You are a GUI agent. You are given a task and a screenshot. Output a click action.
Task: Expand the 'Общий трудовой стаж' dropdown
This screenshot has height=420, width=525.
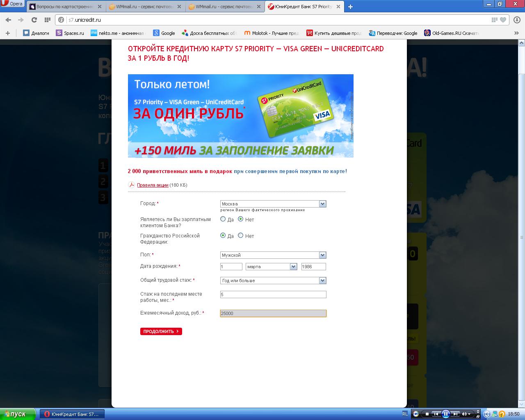click(273, 281)
